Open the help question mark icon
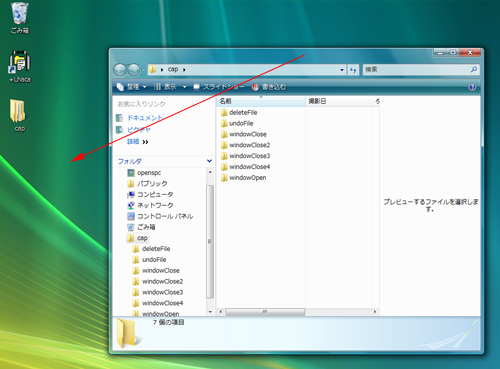 click(x=472, y=87)
